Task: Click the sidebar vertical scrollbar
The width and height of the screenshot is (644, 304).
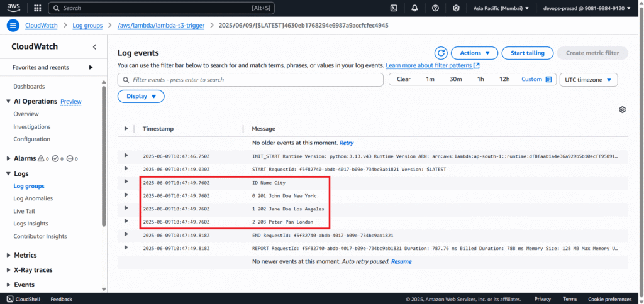Action: tap(104, 156)
